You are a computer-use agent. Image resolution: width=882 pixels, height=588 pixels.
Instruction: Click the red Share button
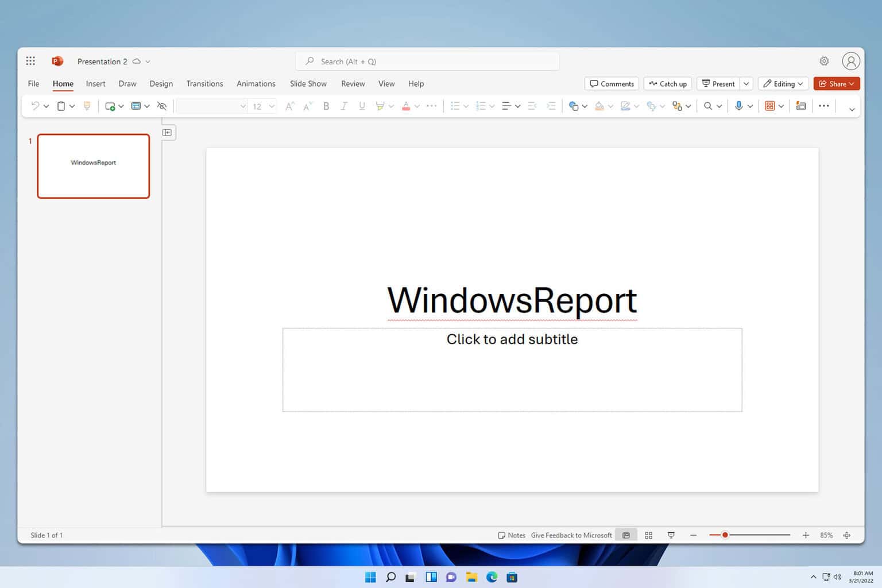(837, 84)
